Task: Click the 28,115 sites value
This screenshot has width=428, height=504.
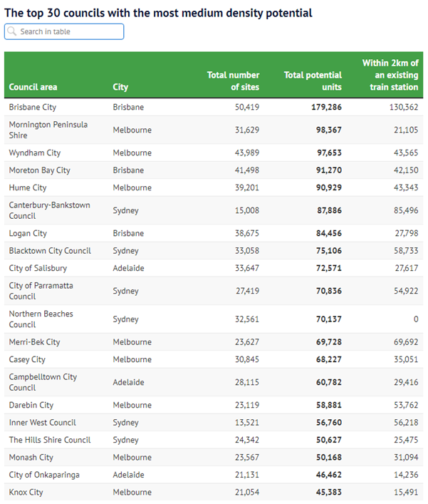Action: pos(247,382)
